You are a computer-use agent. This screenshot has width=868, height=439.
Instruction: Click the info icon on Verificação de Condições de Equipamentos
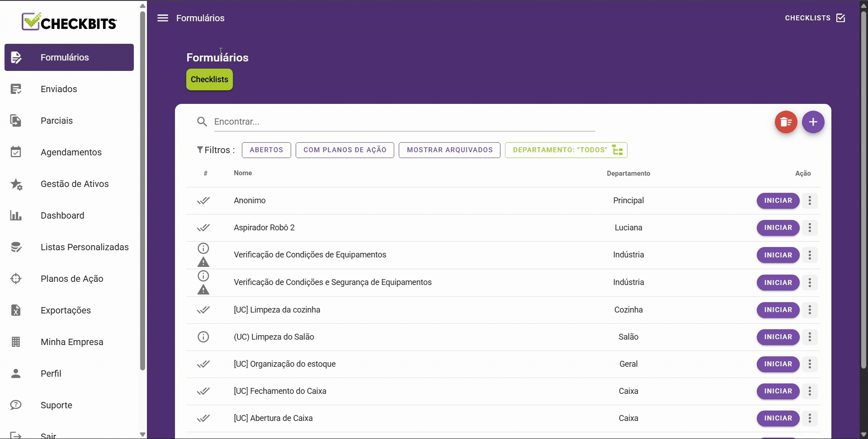tap(203, 248)
